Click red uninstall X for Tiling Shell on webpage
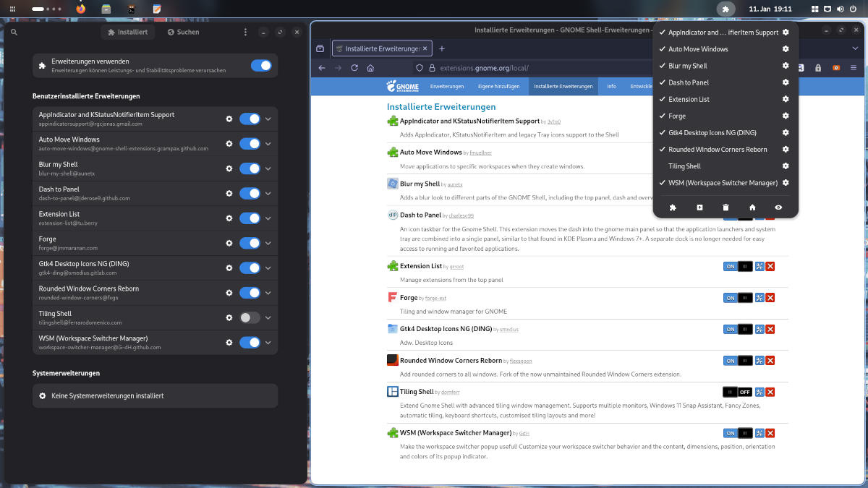The image size is (868, 488). 770,392
